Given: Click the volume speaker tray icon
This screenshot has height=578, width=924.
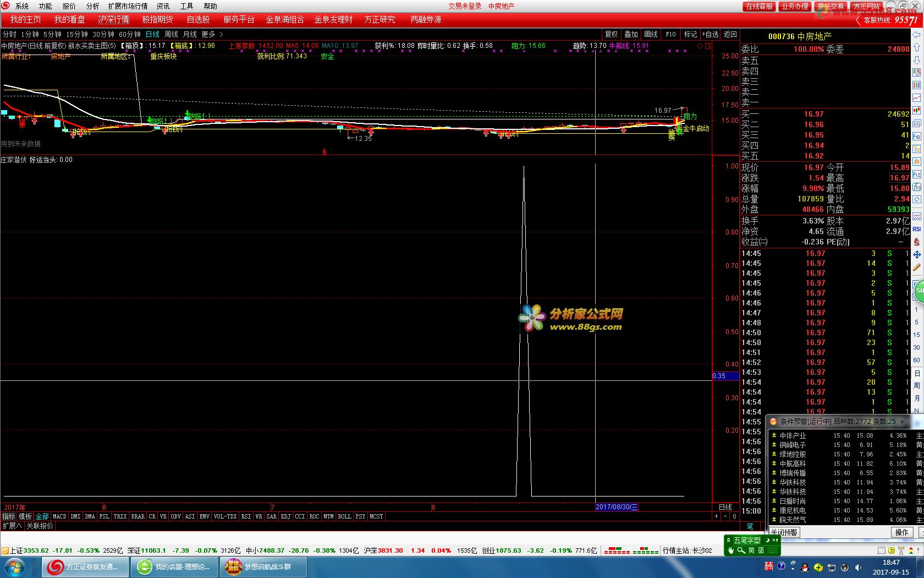Looking at the screenshot, I should [858, 568].
